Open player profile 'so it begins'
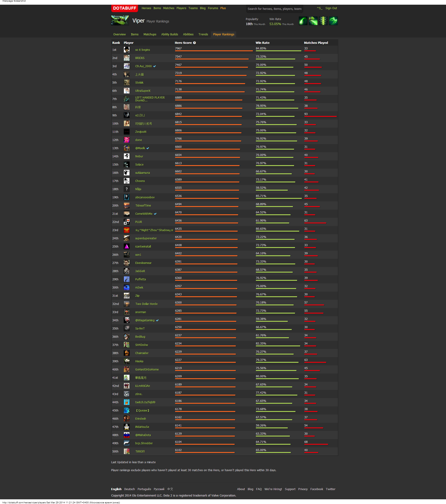446x504 pixels. pos(143,50)
